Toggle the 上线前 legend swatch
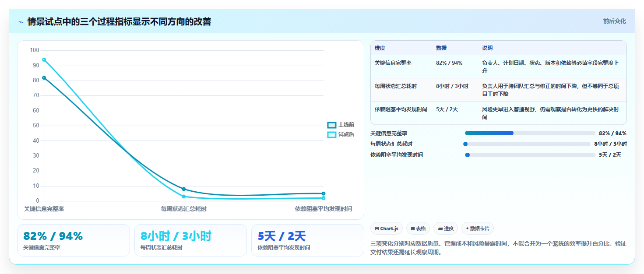 (x=332, y=125)
